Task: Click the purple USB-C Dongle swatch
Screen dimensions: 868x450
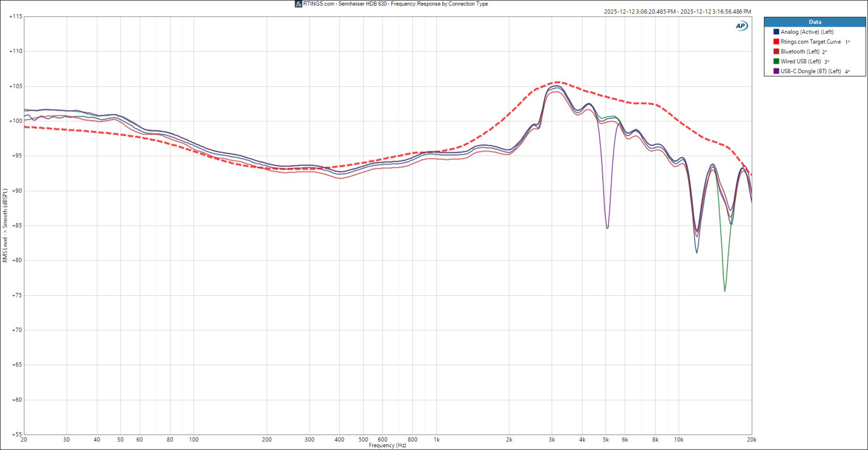Action: [x=776, y=71]
